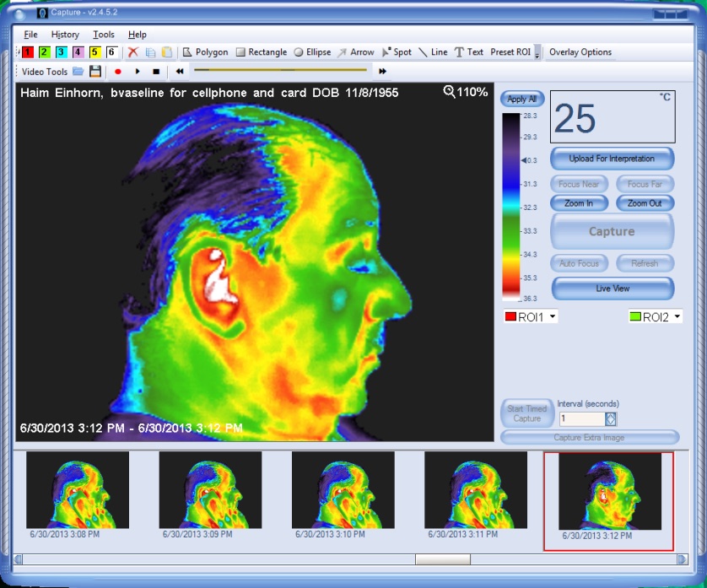Select the Line measurement tool

click(x=434, y=52)
